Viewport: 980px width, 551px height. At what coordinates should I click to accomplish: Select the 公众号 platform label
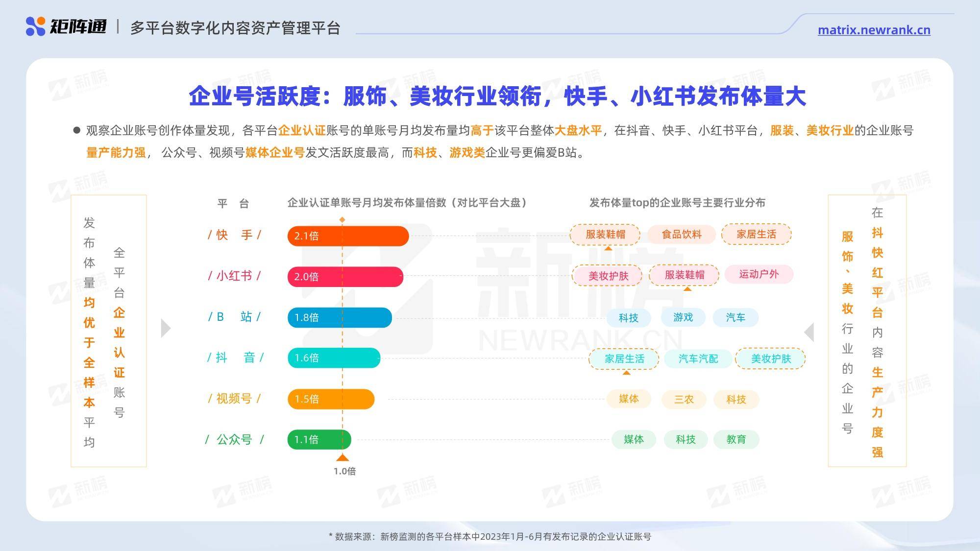coord(234,439)
